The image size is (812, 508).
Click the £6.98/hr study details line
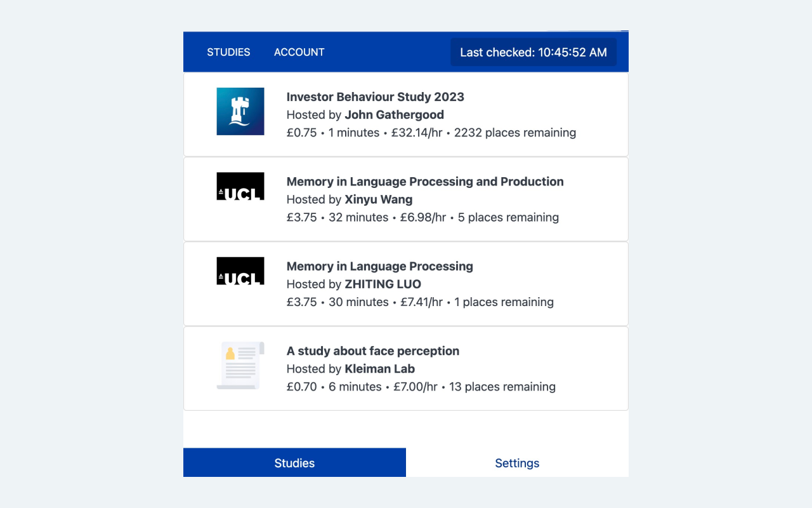(x=422, y=217)
